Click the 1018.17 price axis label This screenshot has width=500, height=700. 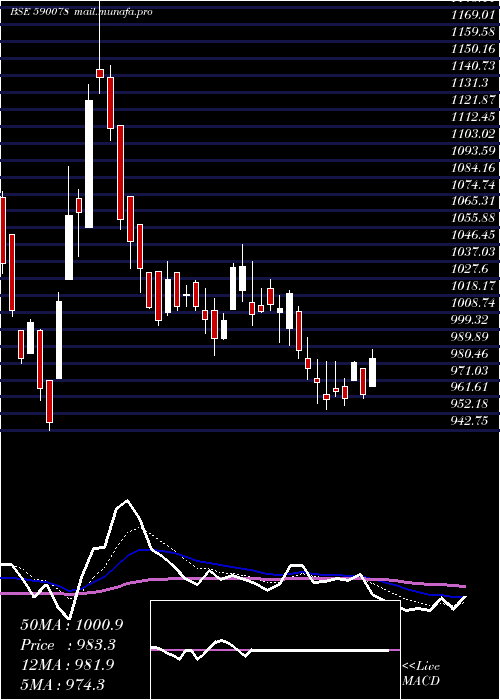pyautogui.click(x=473, y=286)
